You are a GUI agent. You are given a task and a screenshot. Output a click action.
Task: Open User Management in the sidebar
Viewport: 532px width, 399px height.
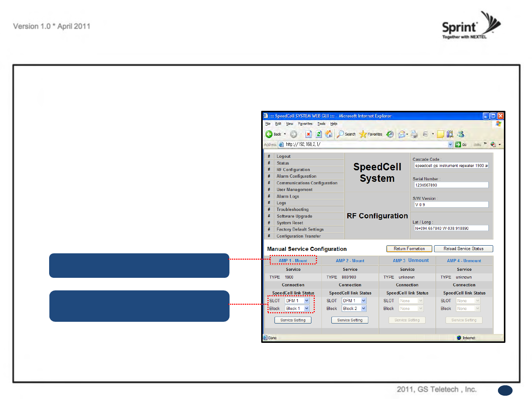tap(294, 190)
